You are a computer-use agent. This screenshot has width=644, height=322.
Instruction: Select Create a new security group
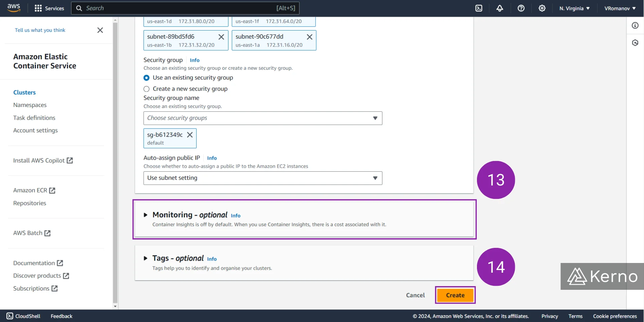[x=147, y=89]
